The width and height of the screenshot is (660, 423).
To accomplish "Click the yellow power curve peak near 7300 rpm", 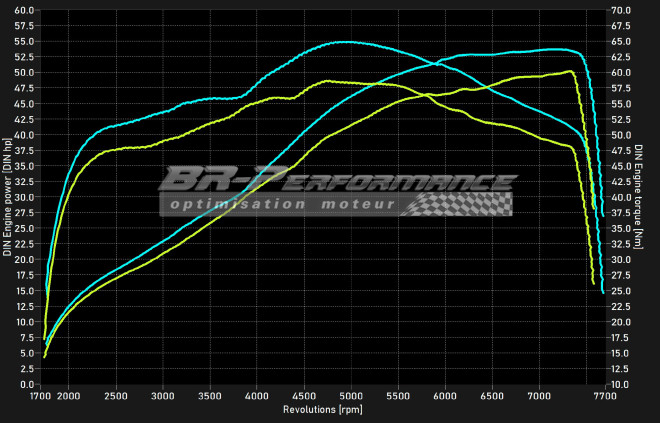I will [569, 71].
